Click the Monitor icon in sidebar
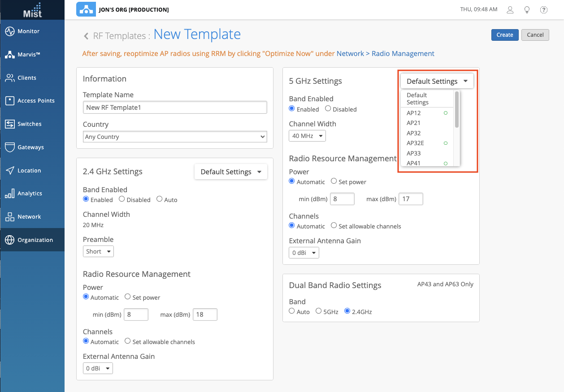Screen dimensions: 564x392 click(x=10, y=31)
